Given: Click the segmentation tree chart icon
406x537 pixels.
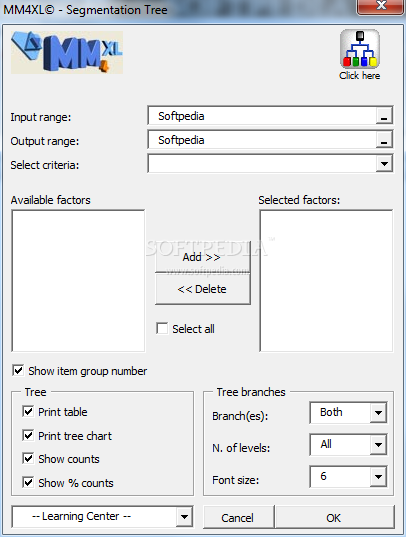Looking at the screenshot, I should (x=359, y=49).
